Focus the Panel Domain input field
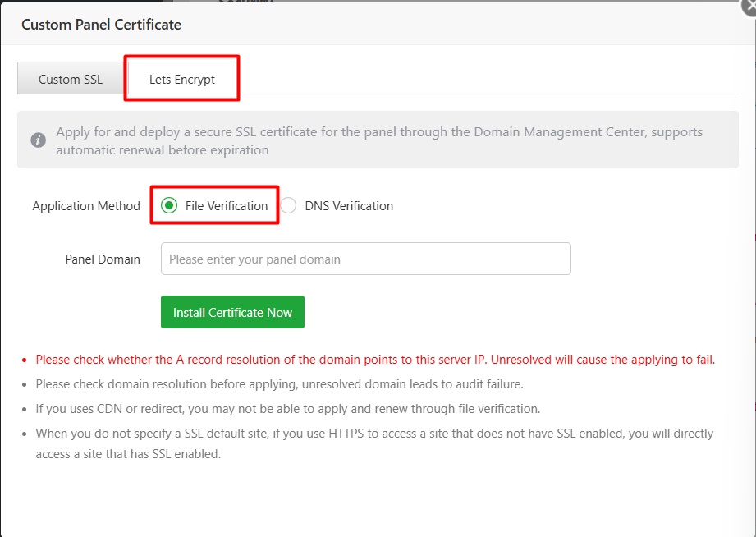The height and width of the screenshot is (537, 756). tap(365, 259)
